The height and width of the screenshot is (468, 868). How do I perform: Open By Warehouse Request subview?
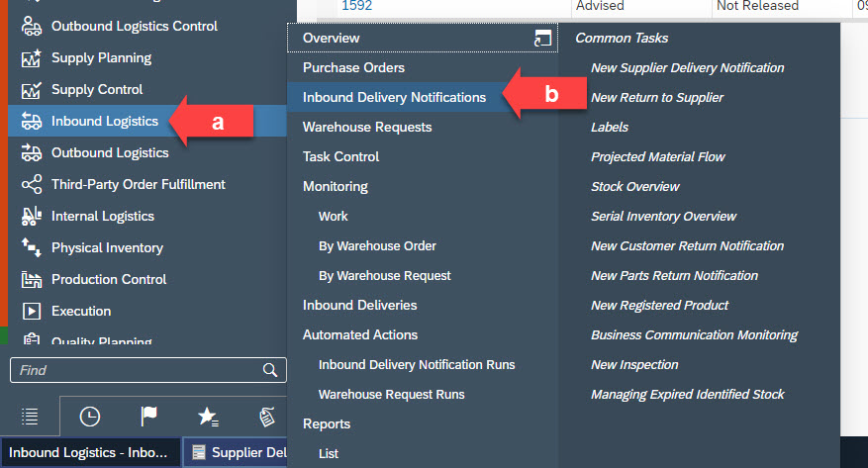pyautogui.click(x=385, y=275)
